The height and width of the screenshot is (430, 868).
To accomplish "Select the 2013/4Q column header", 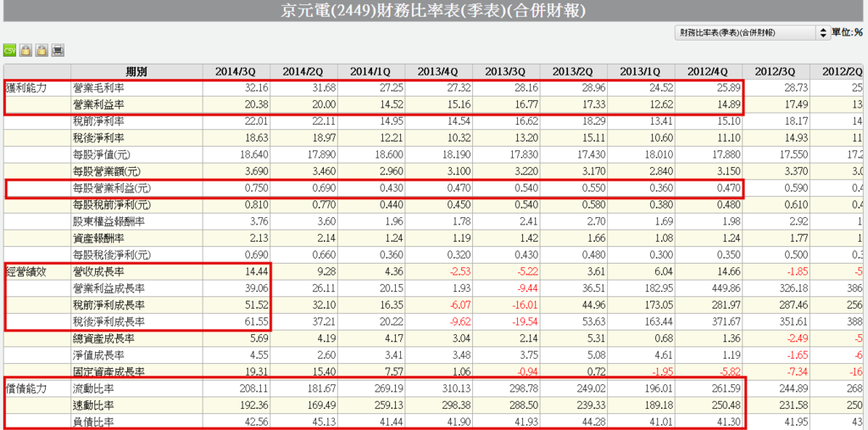I will click(438, 72).
